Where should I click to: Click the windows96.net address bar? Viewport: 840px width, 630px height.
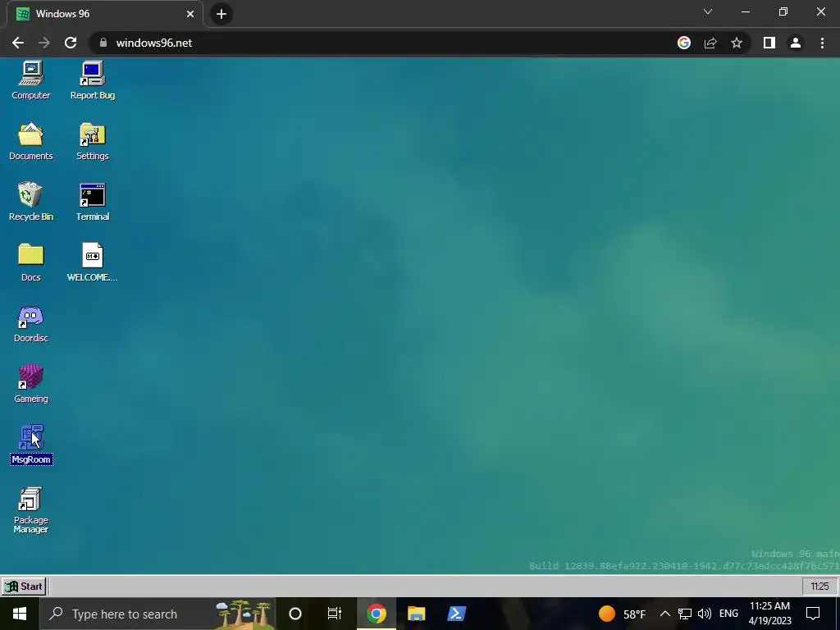[382, 43]
